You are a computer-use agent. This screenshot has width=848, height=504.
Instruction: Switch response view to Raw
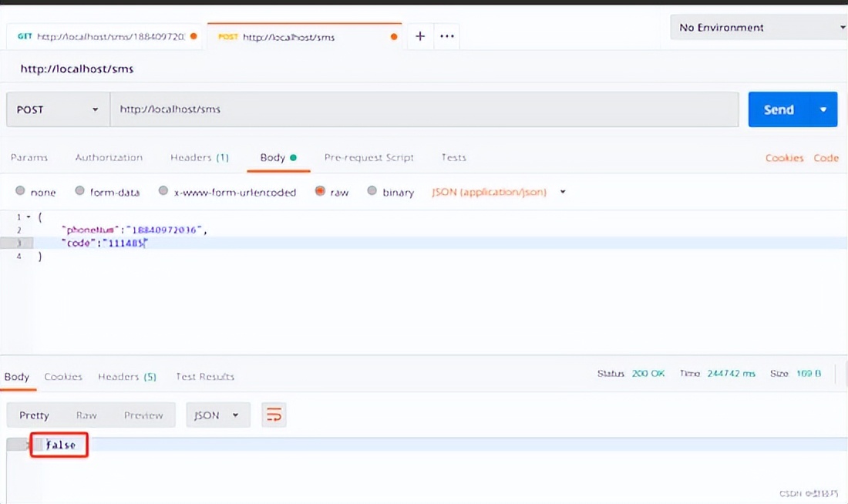pos(86,415)
